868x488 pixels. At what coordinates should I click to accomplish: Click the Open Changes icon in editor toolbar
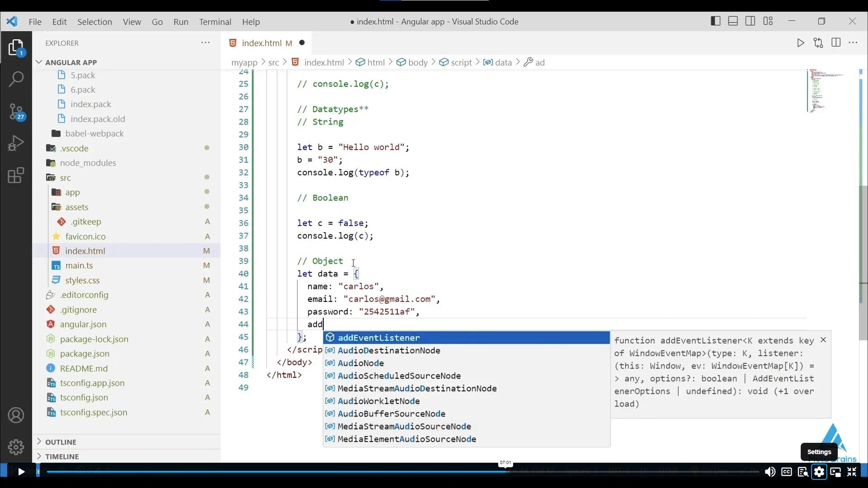coord(818,43)
